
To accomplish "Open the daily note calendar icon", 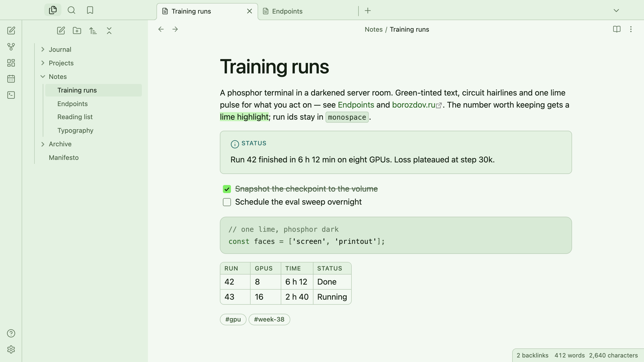I will point(11,79).
